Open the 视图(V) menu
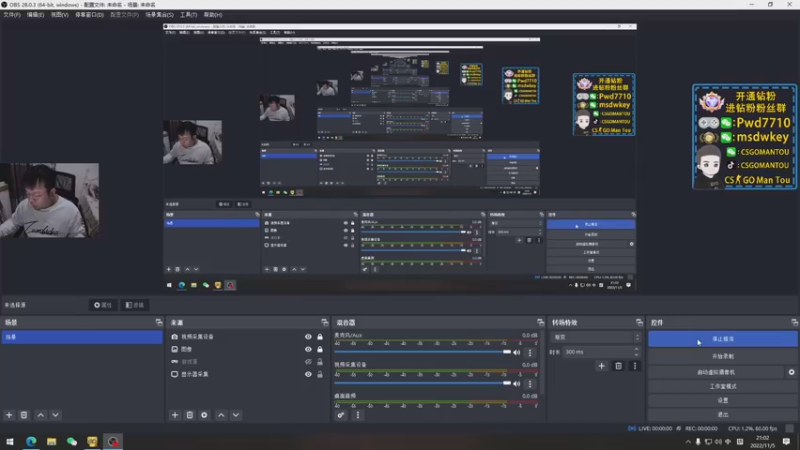 [59, 15]
